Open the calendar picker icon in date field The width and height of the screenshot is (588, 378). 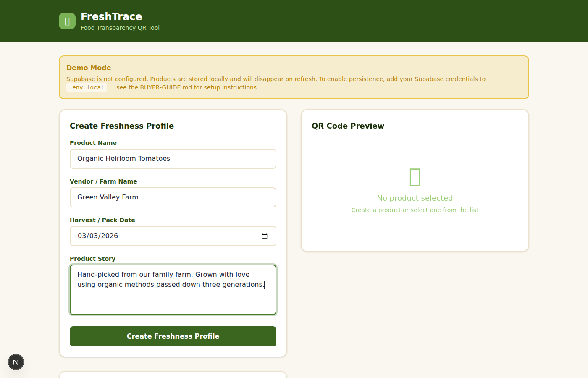[x=265, y=236]
